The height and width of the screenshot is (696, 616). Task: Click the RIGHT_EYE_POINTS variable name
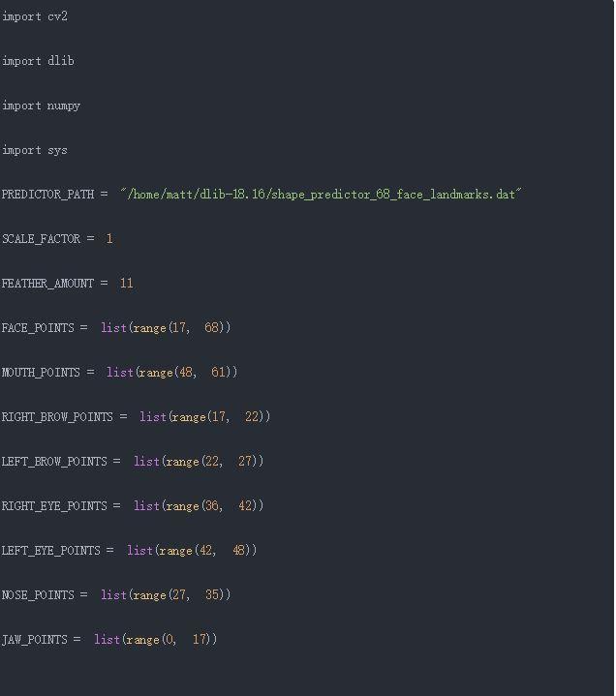[54, 506]
